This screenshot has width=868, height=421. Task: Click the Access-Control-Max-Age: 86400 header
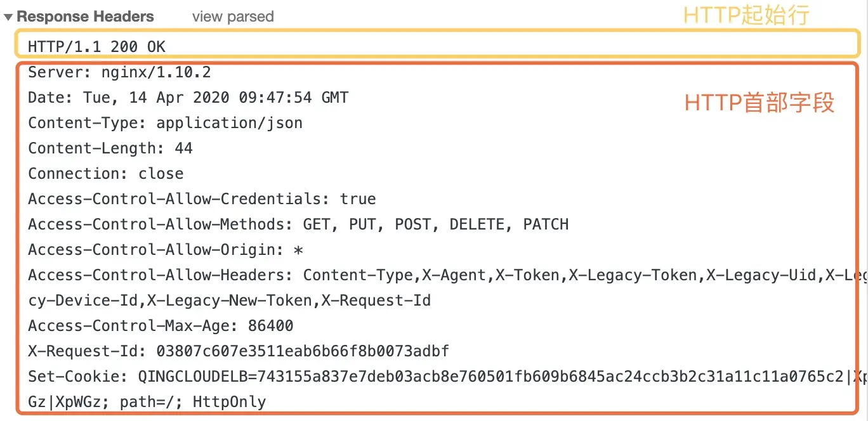tap(161, 326)
